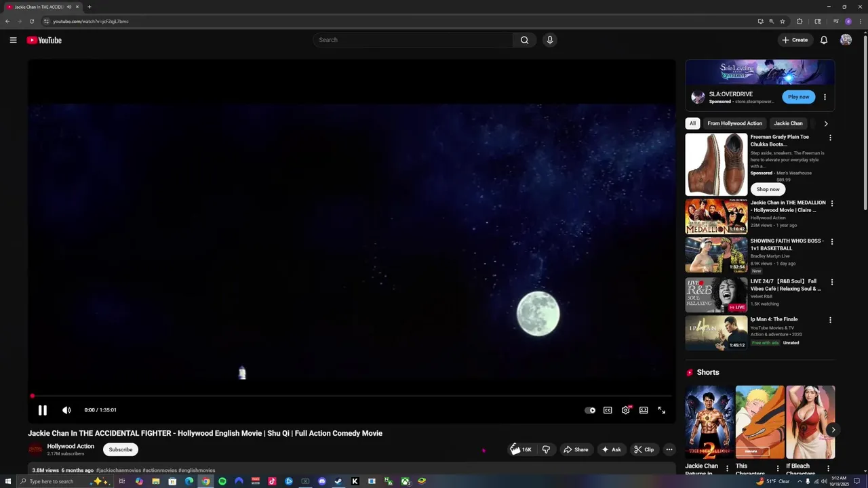The image size is (868, 488).
Task: Open the browser extensions puzzle icon
Action: tap(800, 21)
